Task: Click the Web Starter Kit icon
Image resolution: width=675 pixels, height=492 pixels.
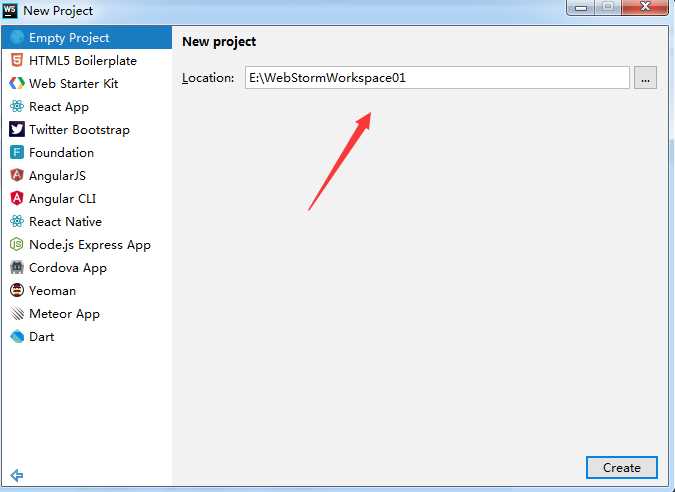Action: (17, 83)
